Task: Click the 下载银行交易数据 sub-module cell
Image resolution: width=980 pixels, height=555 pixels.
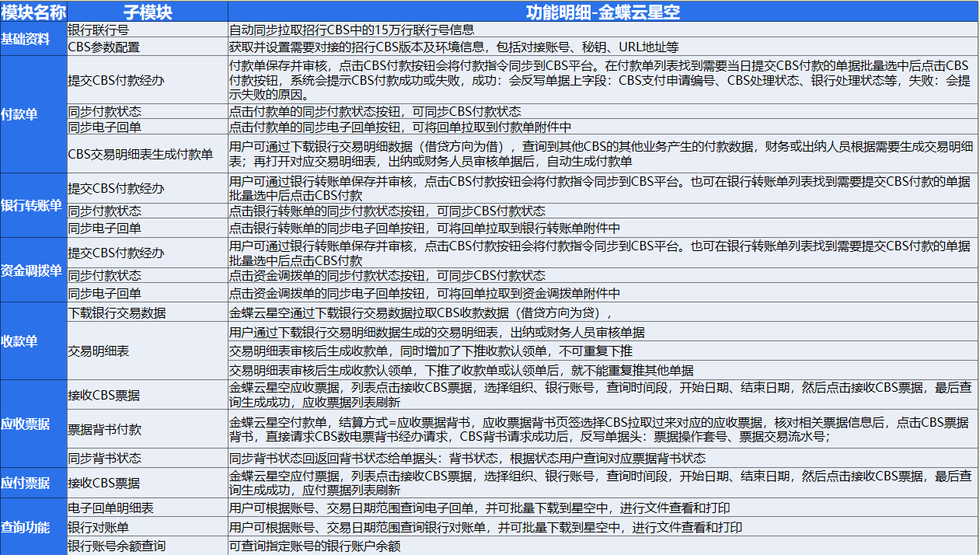Action: [148, 312]
